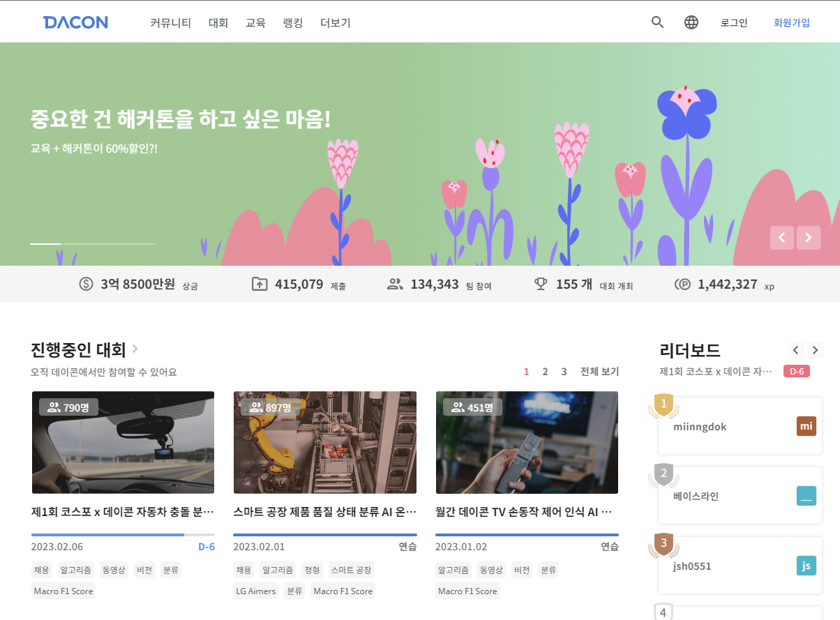Open the dashcam car competition thumbnail
Viewport: 840px width, 620px height.
pos(123,442)
